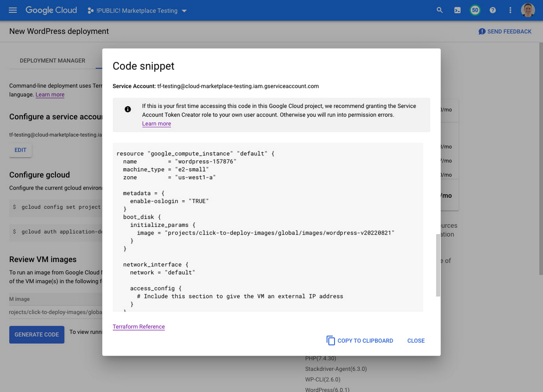Open the main navigation hamburger menu
The width and height of the screenshot is (543, 392).
pos(13,10)
